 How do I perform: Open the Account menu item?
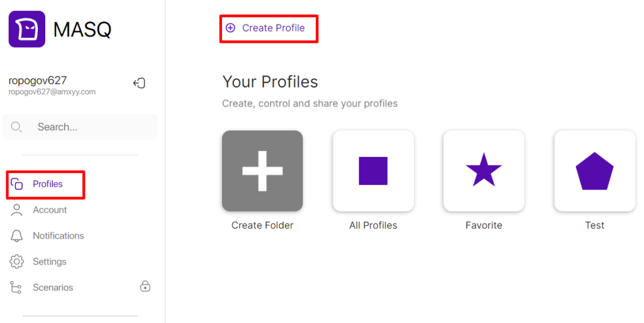tap(50, 210)
